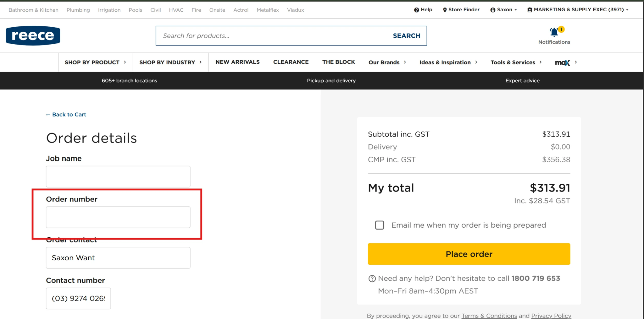Go to the Viadux site
The height and width of the screenshot is (319, 644).
[295, 10]
